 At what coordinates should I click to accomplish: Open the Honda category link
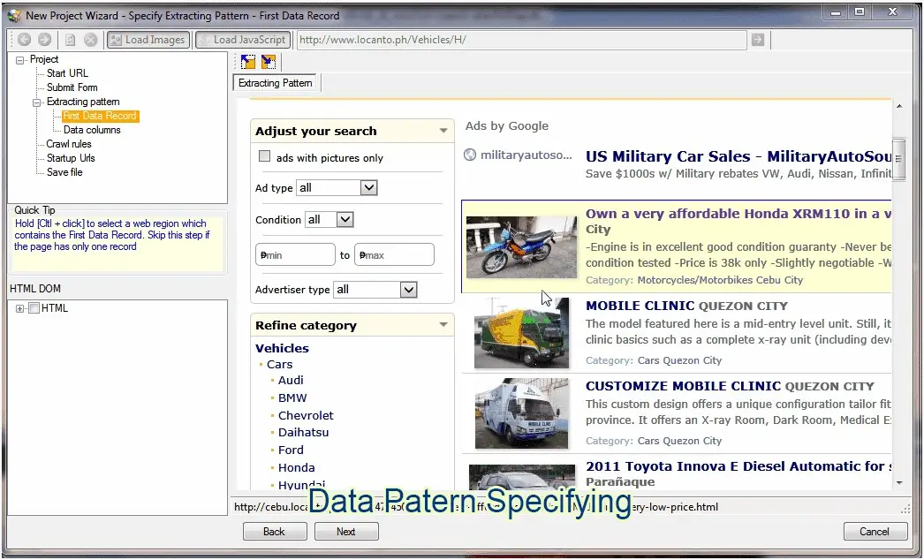pyautogui.click(x=297, y=467)
